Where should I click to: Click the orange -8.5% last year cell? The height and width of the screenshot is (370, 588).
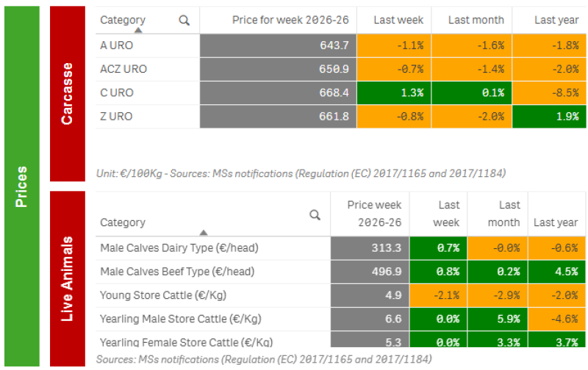549,93
